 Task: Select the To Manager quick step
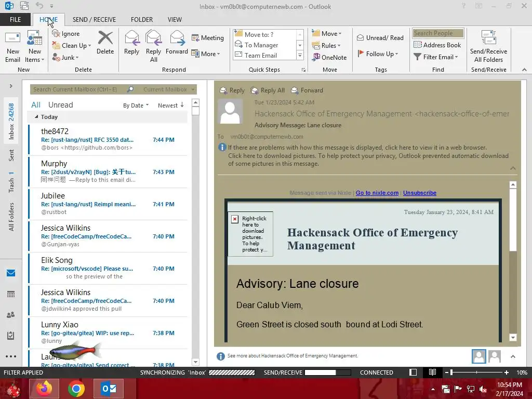(x=264, y=45)
